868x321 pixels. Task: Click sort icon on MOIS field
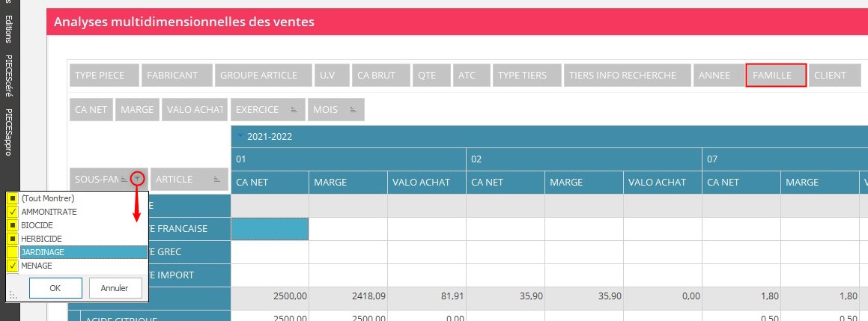353,110
